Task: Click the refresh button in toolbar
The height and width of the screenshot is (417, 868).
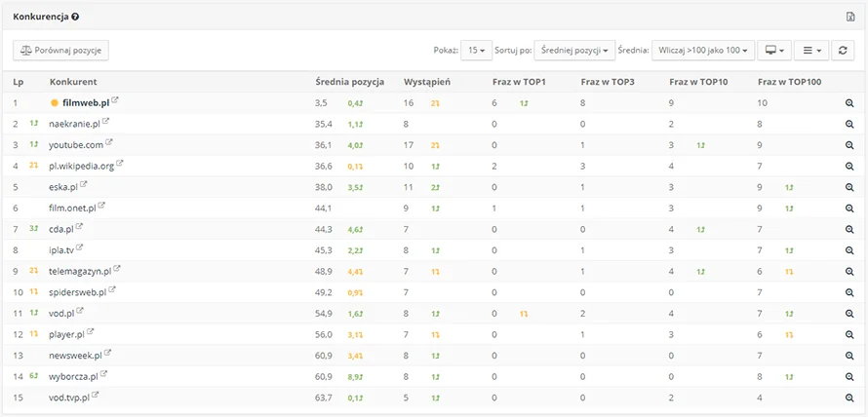Action: coord(845,50)
